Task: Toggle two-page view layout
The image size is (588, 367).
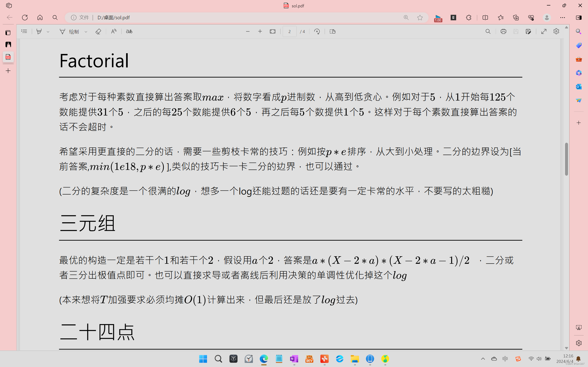Action: pos(332,31)
